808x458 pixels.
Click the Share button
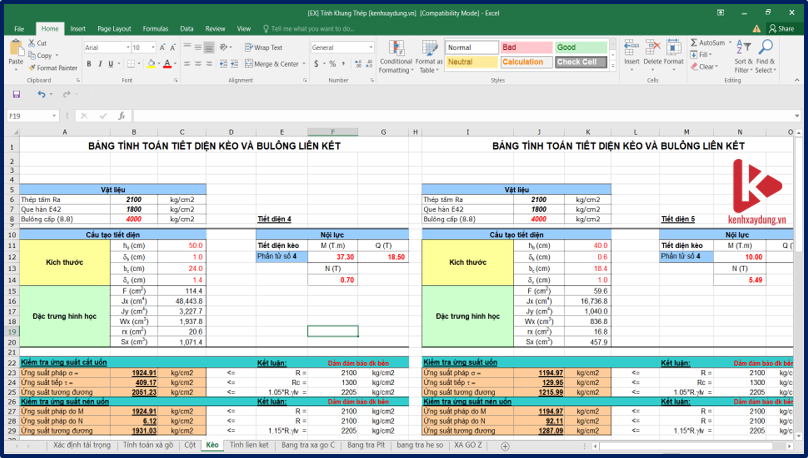(x=780, y=29)
